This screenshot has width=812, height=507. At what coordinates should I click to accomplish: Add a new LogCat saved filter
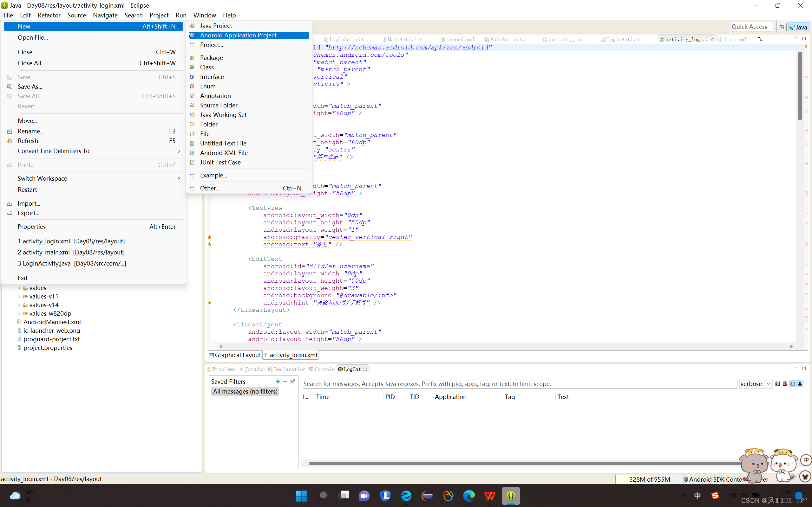coord(278,382)
